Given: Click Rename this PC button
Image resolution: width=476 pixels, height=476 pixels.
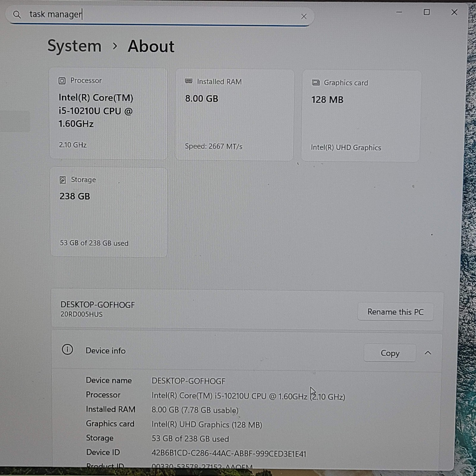Looking at the screenshot, I should [x=395, y=312].
